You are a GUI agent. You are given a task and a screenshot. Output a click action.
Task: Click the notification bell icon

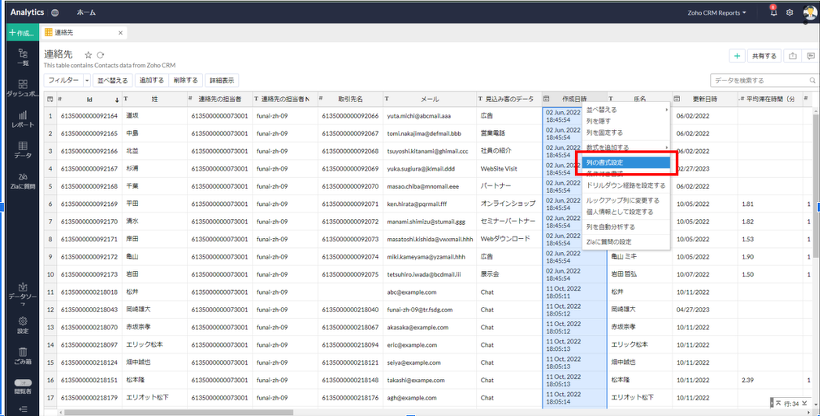coord(773,13)
